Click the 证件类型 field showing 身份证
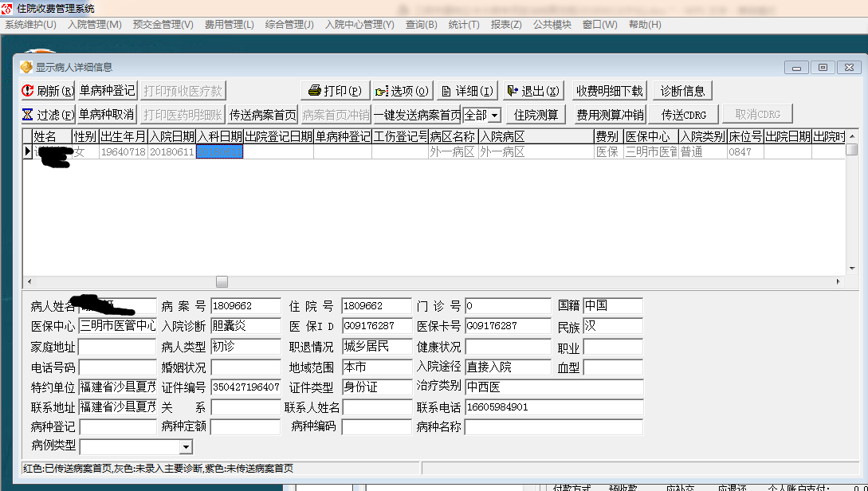The image size is (868, 491). [377, 387]
